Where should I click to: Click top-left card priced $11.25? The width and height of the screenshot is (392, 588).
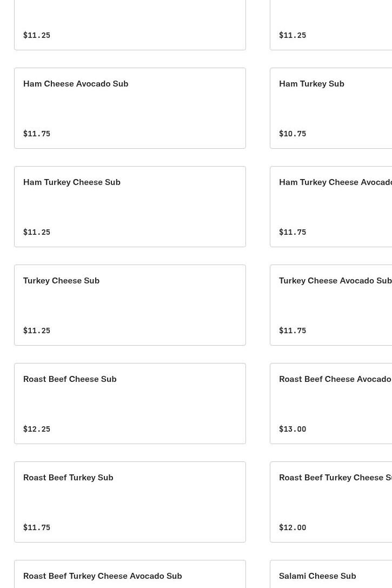pos(130,24)
